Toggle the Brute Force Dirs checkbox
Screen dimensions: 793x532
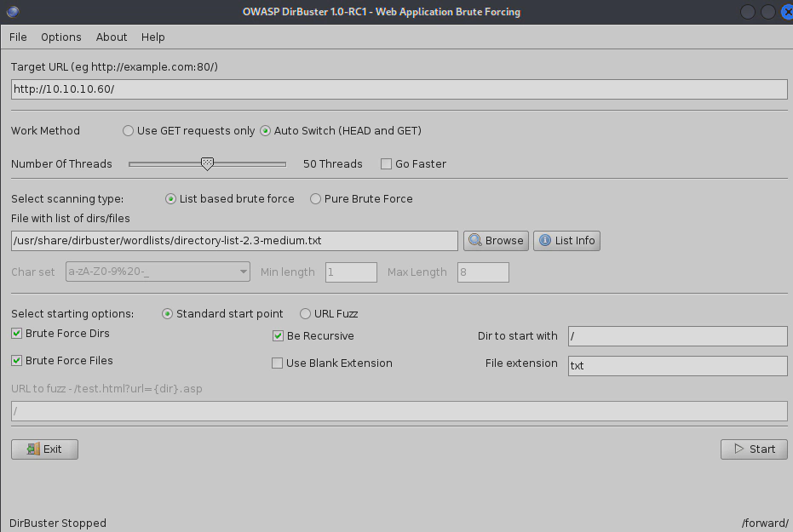[x=17, y=334]
